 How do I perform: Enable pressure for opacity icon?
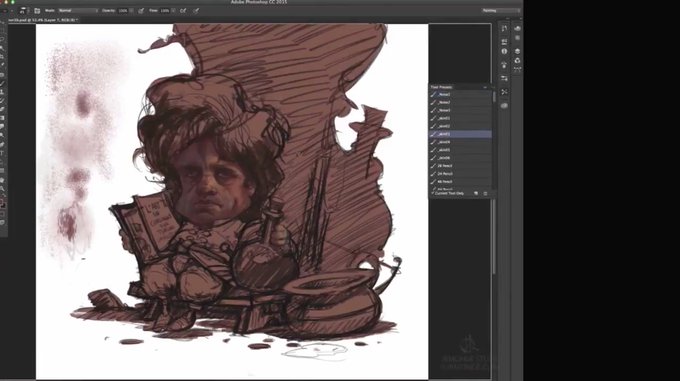click(x=141, y=10)
